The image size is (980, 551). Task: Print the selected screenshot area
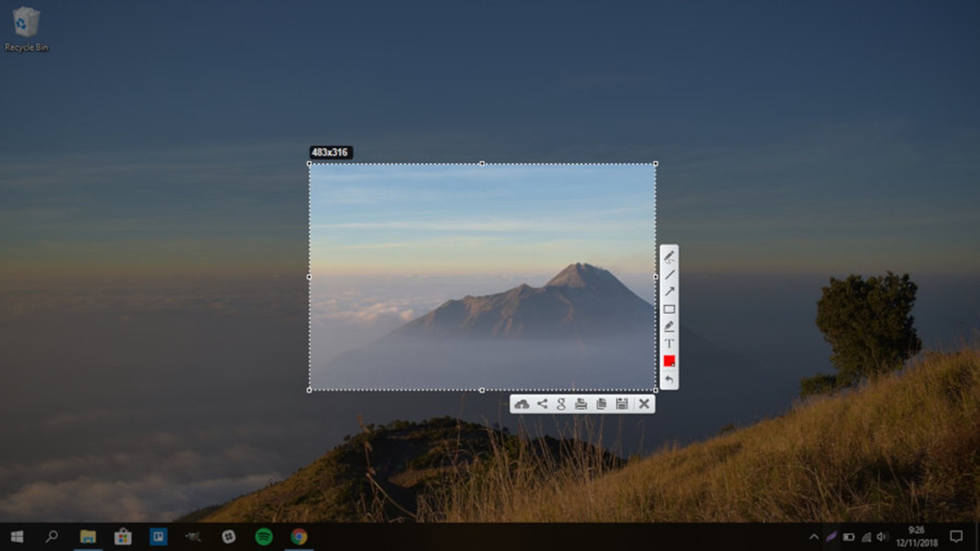click(x=581, y=404)
